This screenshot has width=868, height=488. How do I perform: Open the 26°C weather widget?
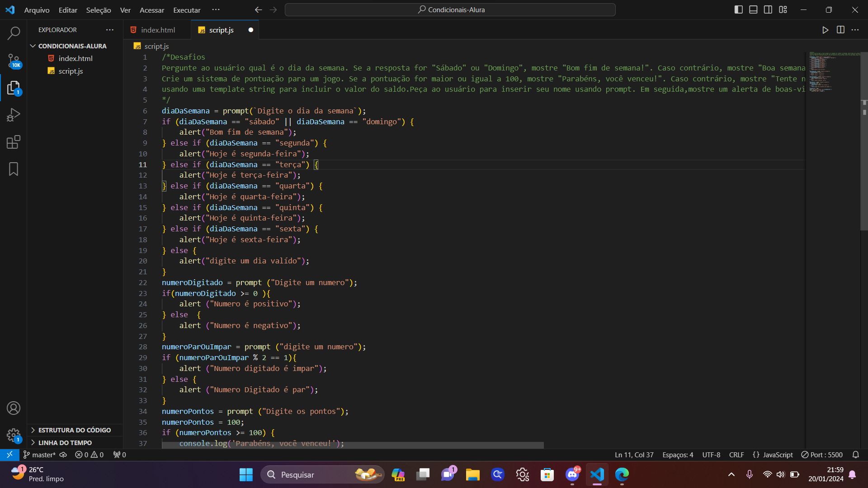click(x=38, y=474)
